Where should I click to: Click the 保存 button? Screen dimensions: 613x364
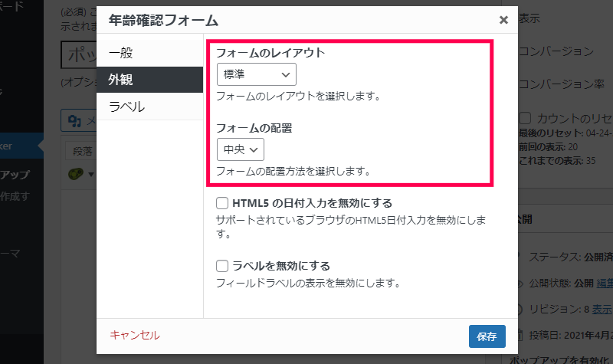click(487, 336)
